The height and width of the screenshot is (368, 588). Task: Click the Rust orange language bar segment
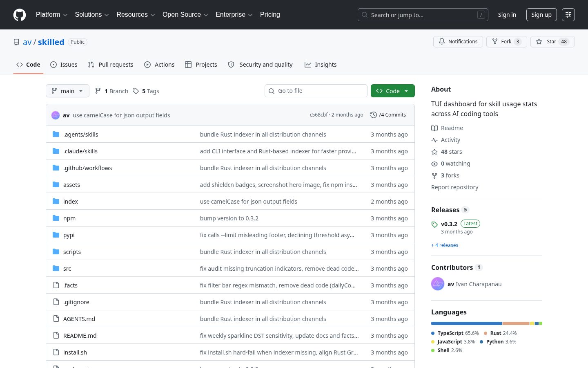(x=516, y=323)
